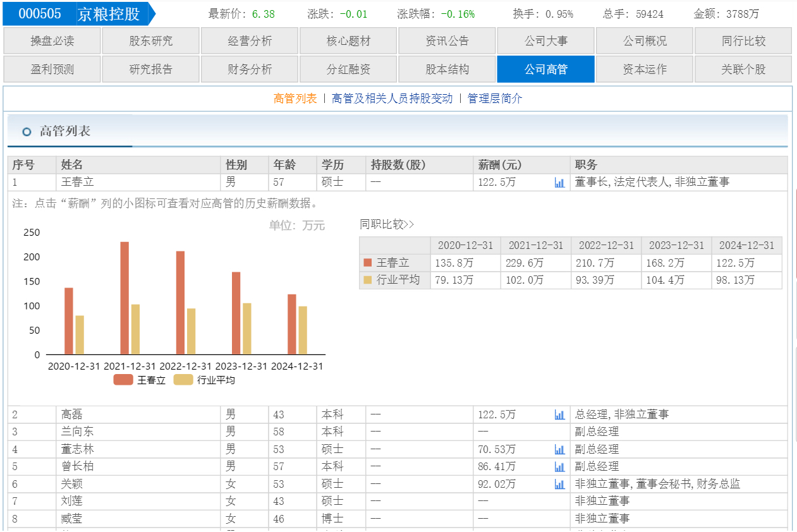This screenshot has width=797, height=532.
Task: Open the 关联个股 tab
Action: point(743,69)
